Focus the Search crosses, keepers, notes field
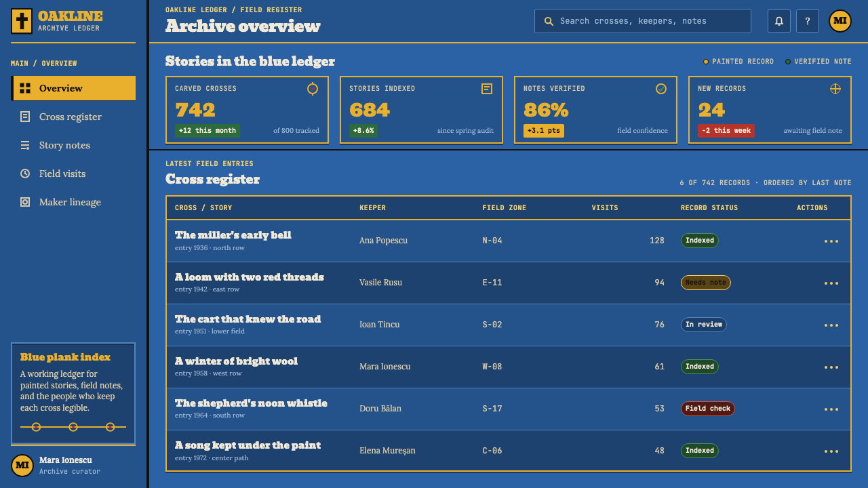This screenshot has height=488, width=868. pos(643,21)
